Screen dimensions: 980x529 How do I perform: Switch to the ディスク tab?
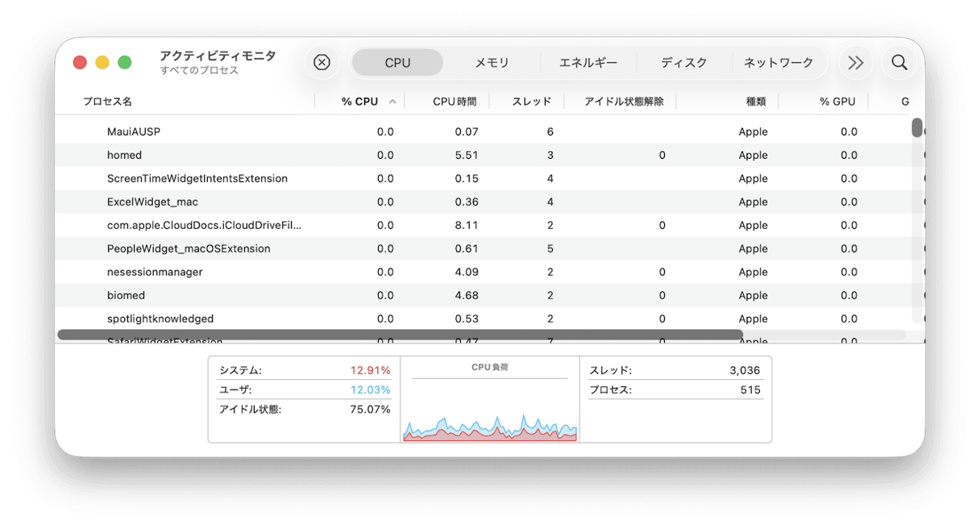point(684,62)
